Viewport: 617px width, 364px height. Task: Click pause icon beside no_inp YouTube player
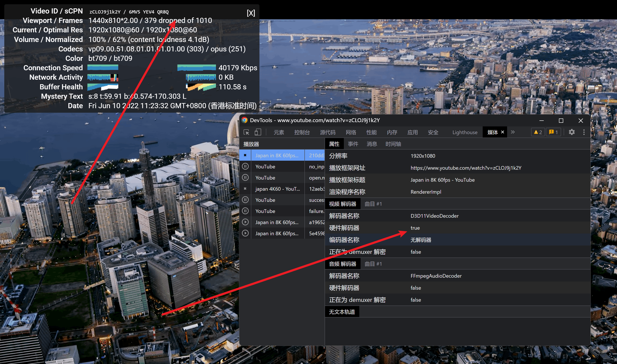click(245, 166)
